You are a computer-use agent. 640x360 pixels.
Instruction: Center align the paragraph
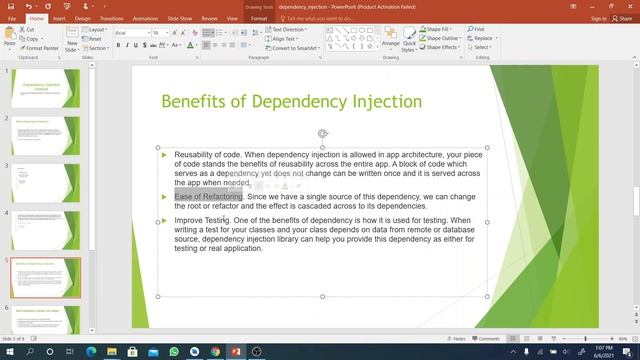click(215, 45)
